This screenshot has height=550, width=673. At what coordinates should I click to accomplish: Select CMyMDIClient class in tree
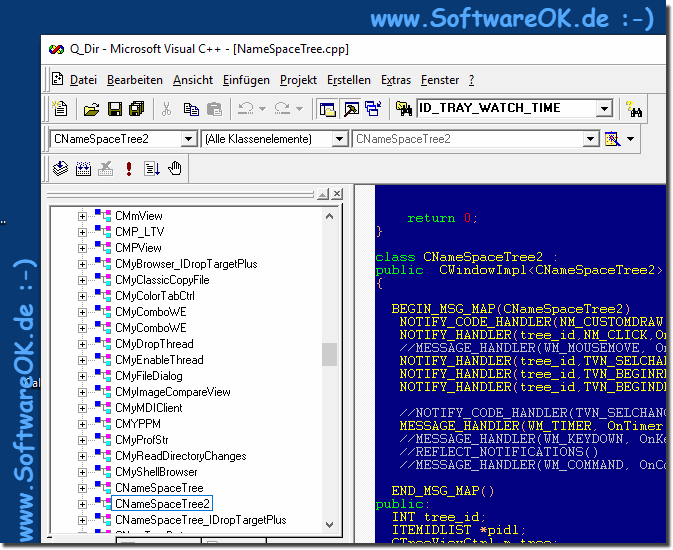pyautogui.click(x=149, y=408)
